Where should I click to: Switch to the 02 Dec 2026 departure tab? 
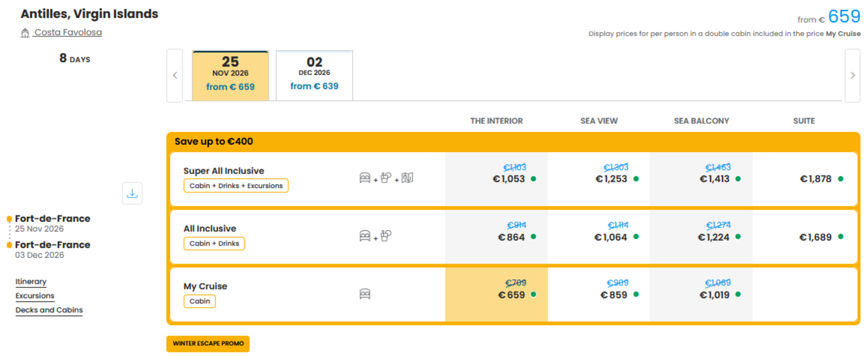[314, 76]
